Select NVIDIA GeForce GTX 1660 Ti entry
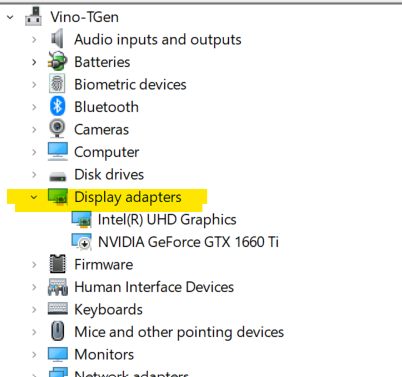This screenshot has width=402, height=377. (188, 242)
